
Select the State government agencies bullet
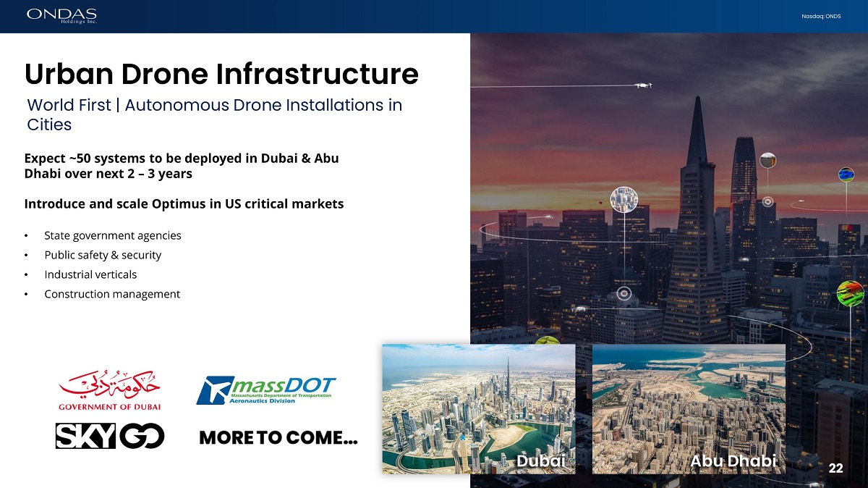pos(112,235)
